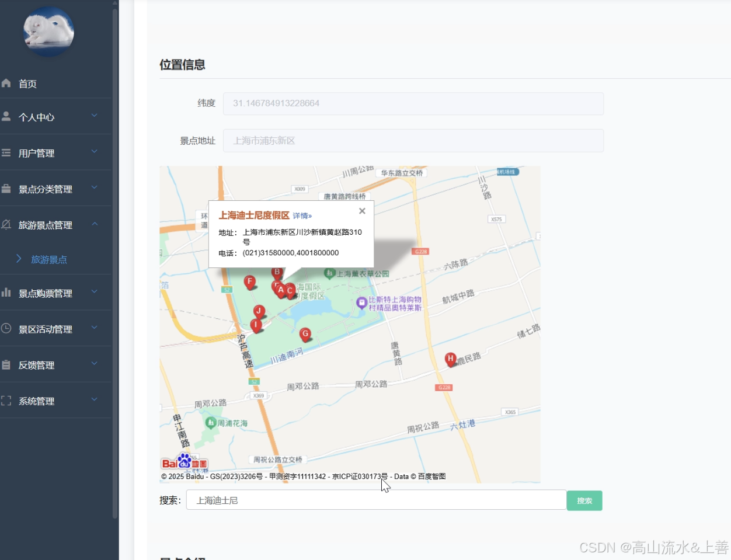Expand the 景点分类管理 chevron
This screenshot has height=560, width=731.
click(x=95, y=188)
